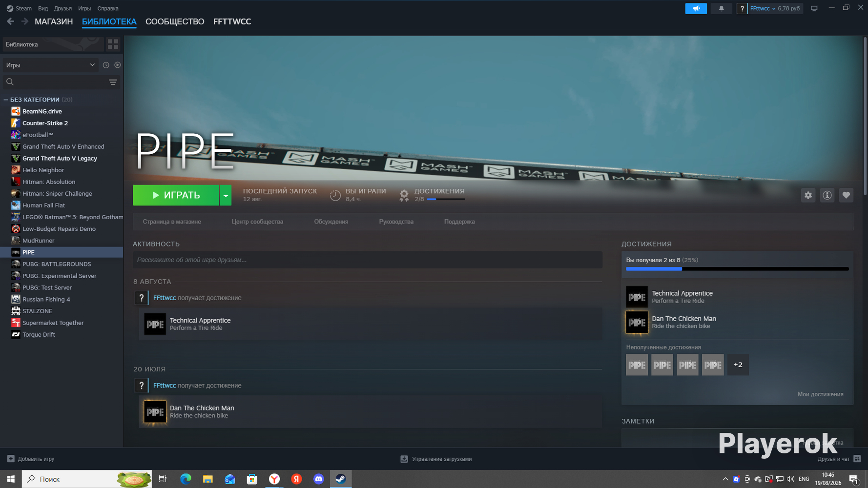Open Task View on the taskbar
Viewport: 868px width, 488px height.
[x=163, y=479]
